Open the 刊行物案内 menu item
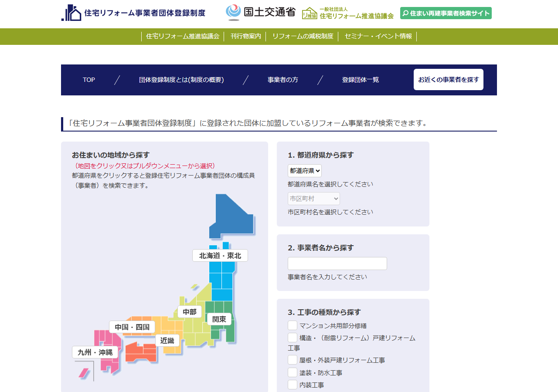This screenshot has height=392, width=558. click(246, 36)
